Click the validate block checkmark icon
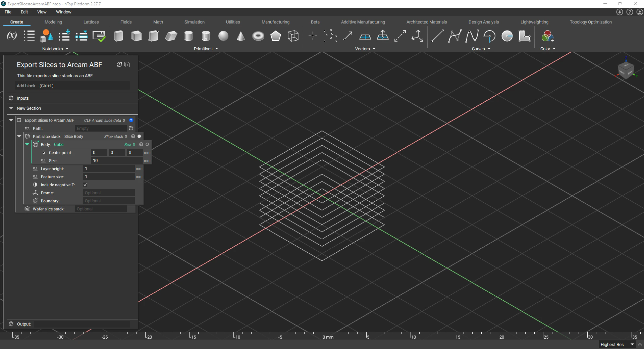644x349 pixels. (x=99, y=36)
